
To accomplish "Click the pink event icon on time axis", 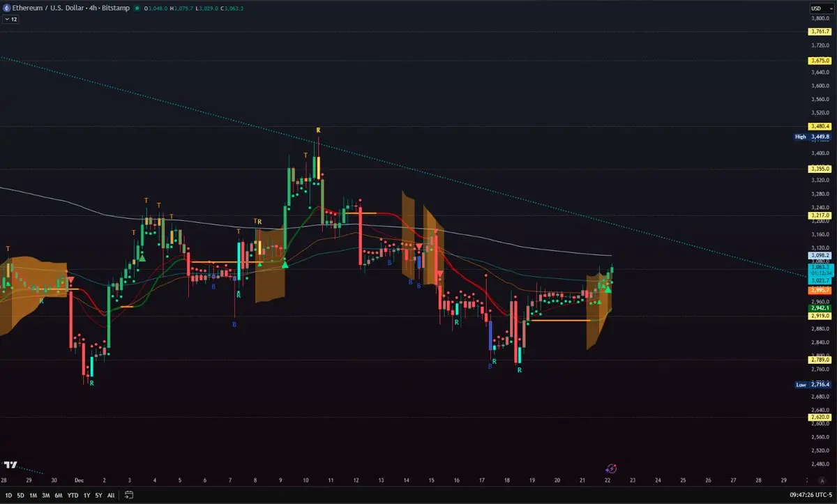I will (x=612, y=469).
